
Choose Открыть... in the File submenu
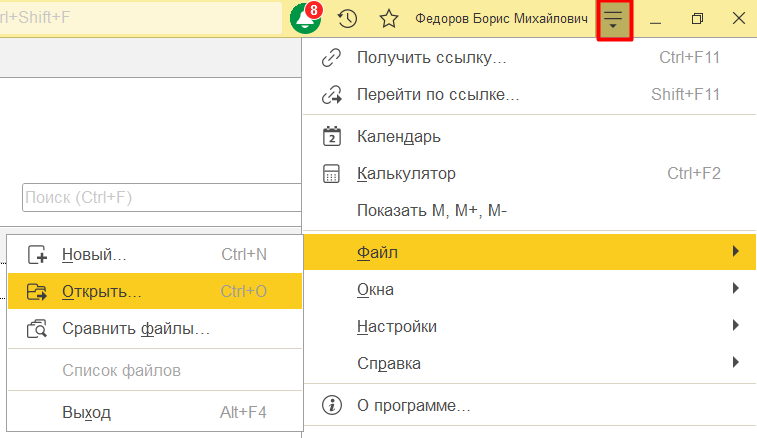155,291
